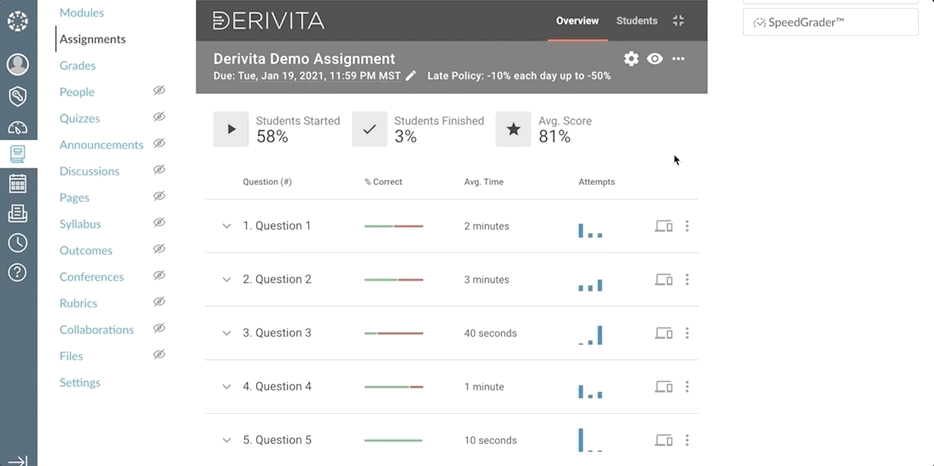Expand the Question 1 row chevron
Viewport: 934px width, 466px height.
(227, 226)
